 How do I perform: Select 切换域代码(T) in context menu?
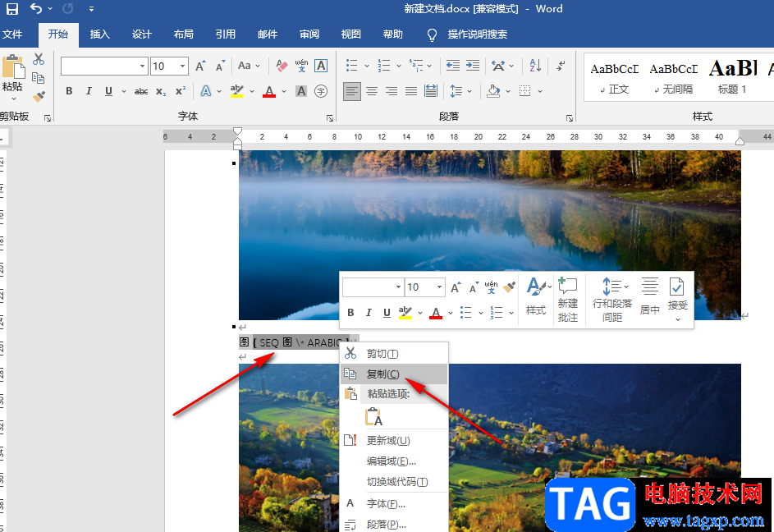coord(394,482)
